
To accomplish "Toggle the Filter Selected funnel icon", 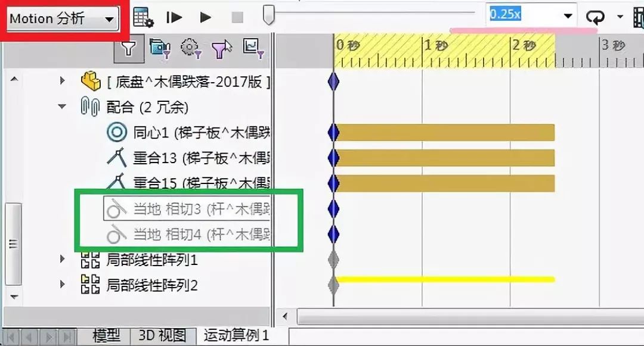I will pyautogui.click(x=221, y=49).
